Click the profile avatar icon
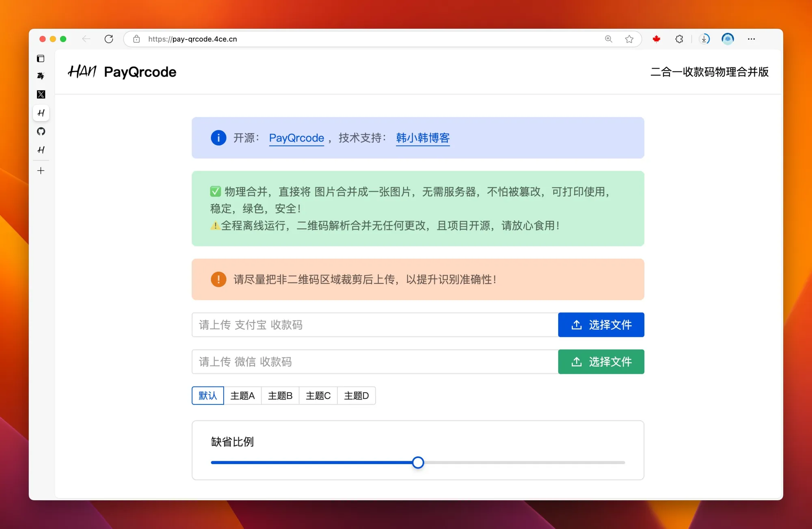 click(728, 39)
